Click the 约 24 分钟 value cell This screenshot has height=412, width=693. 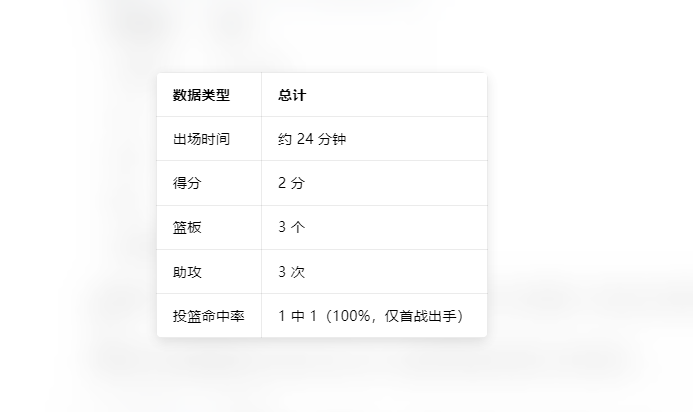(312, 139)
